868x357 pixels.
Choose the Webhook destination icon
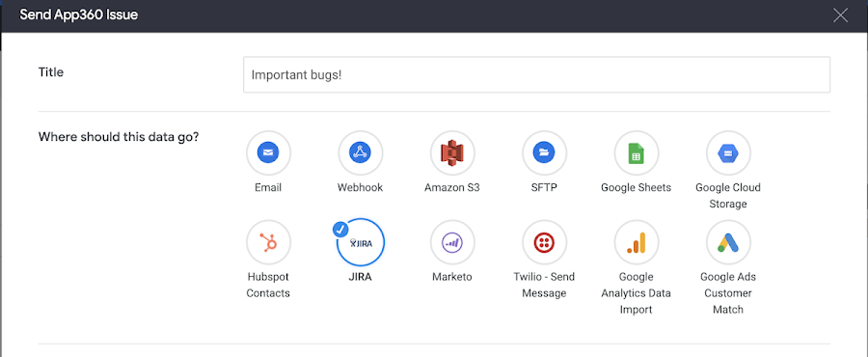(361, 152)
